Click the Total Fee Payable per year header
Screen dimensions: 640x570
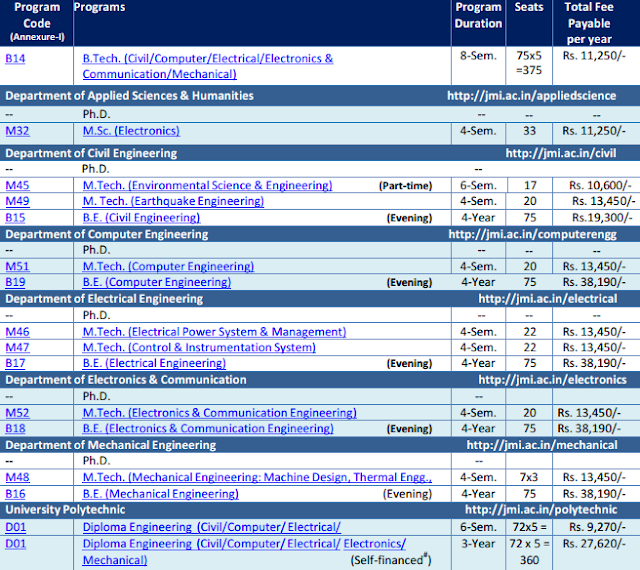click(589, 23)
